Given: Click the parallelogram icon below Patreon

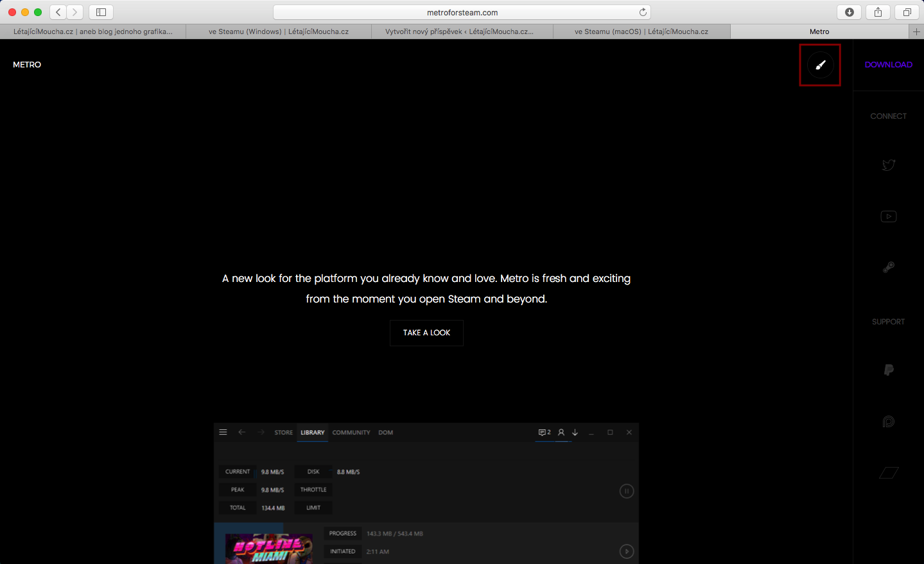Looking at the screenshot, I should tap(889, 473).
